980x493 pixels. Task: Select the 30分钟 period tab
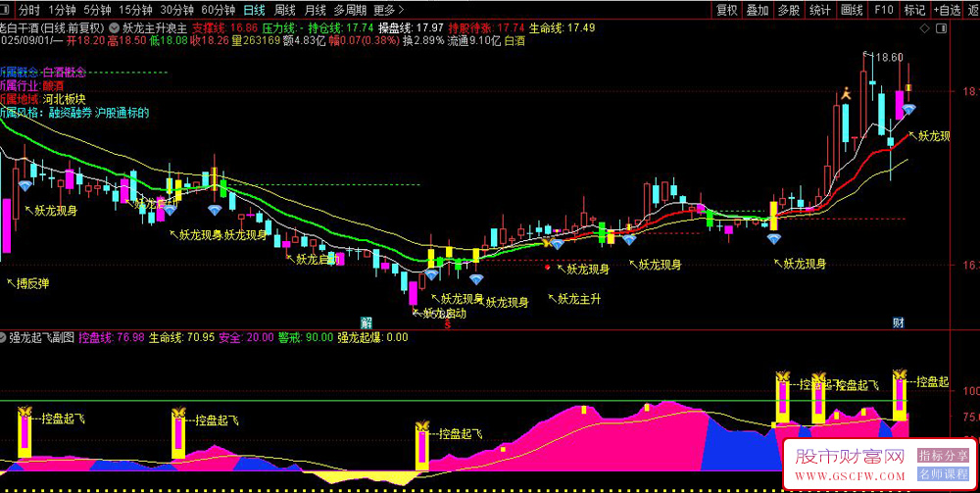pos(176,10)
